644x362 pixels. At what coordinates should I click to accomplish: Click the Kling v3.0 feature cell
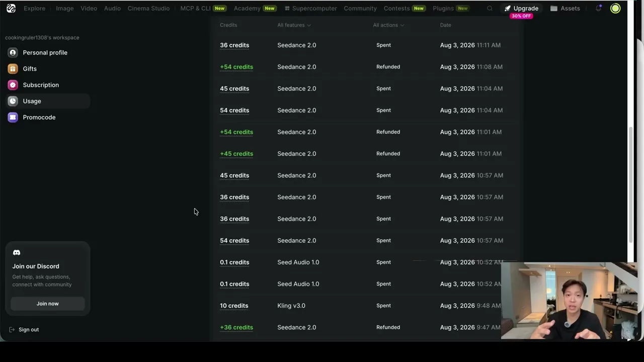(291, 306)
